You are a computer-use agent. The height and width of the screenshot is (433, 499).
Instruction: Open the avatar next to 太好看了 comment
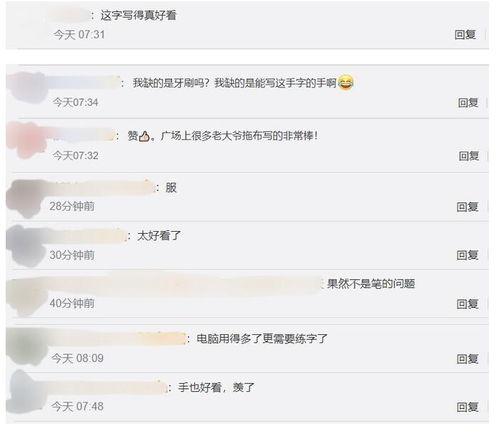pos(26,246)
